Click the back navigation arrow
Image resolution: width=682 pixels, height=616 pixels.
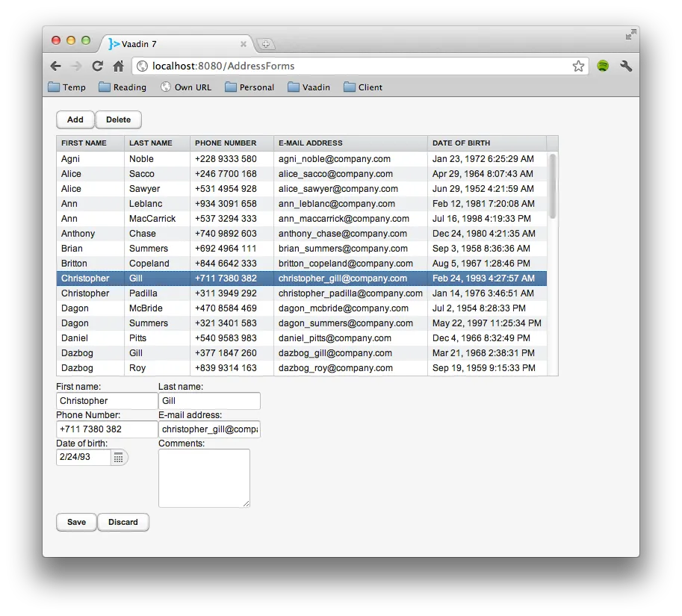tap(55, 66)
